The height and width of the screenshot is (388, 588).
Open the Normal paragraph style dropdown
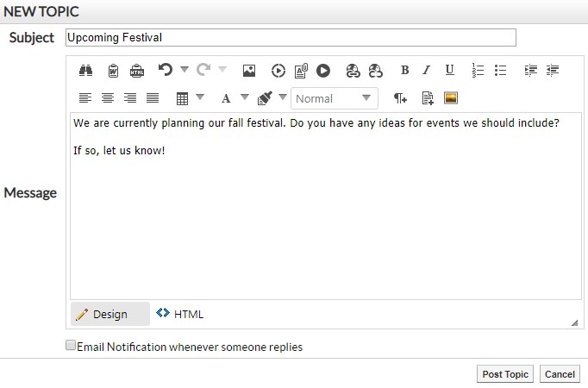[335, 98]
